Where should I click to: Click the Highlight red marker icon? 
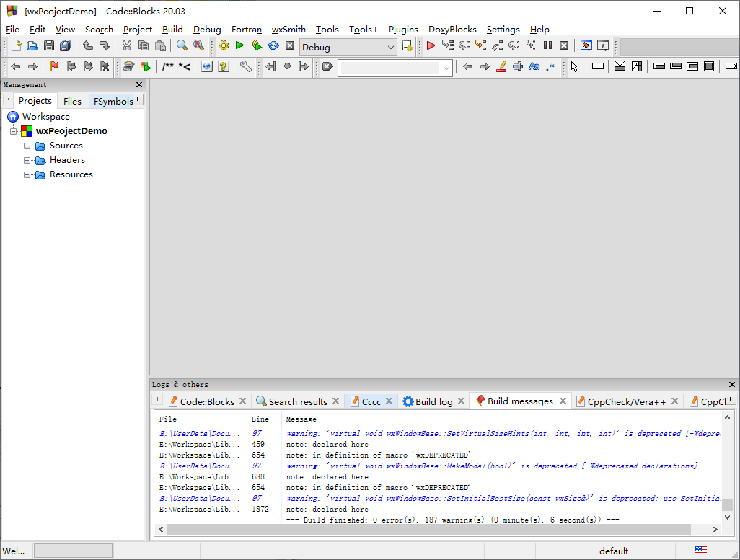[x=501, y=66]
